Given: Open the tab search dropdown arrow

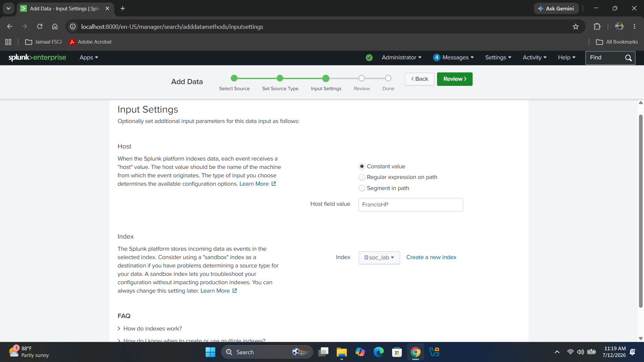Looking at the screenshot, I should 8,8.
